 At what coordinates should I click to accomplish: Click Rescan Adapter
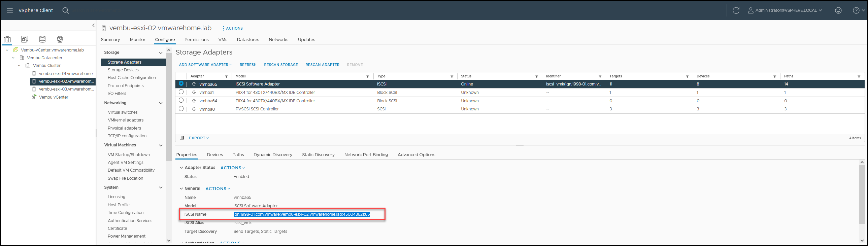[x=323, y=65]
